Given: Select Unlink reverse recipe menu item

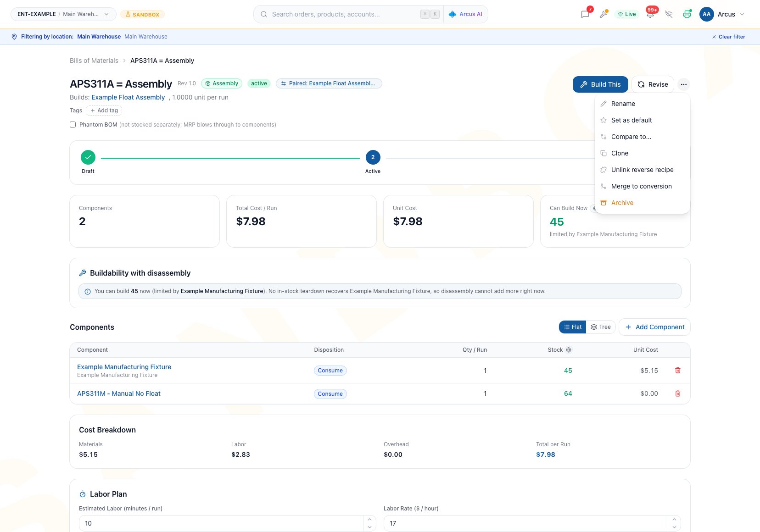Looking at the screenshot, I should (x=642, y=170).
